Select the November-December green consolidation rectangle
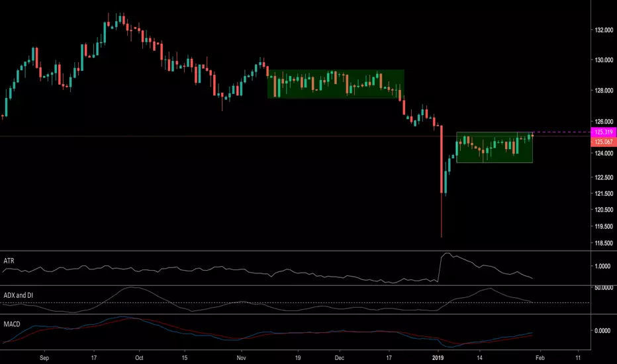This screenshot has height=364, width=617. pyautogui.click(x=336, y=84)
